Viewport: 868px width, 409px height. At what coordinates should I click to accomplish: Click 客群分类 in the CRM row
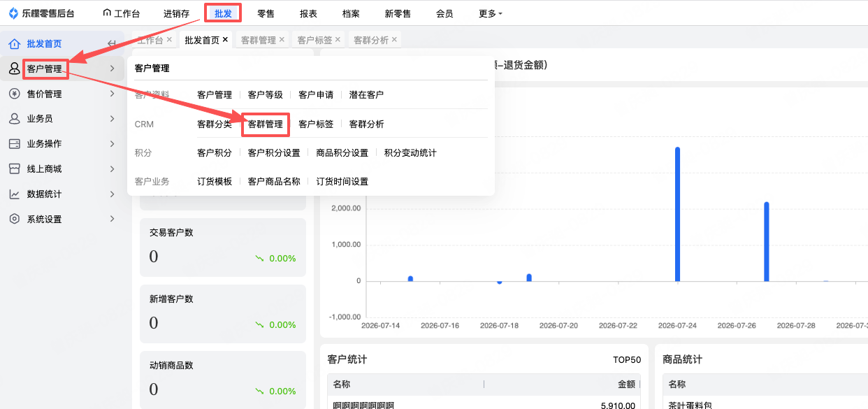coord(215,124)
